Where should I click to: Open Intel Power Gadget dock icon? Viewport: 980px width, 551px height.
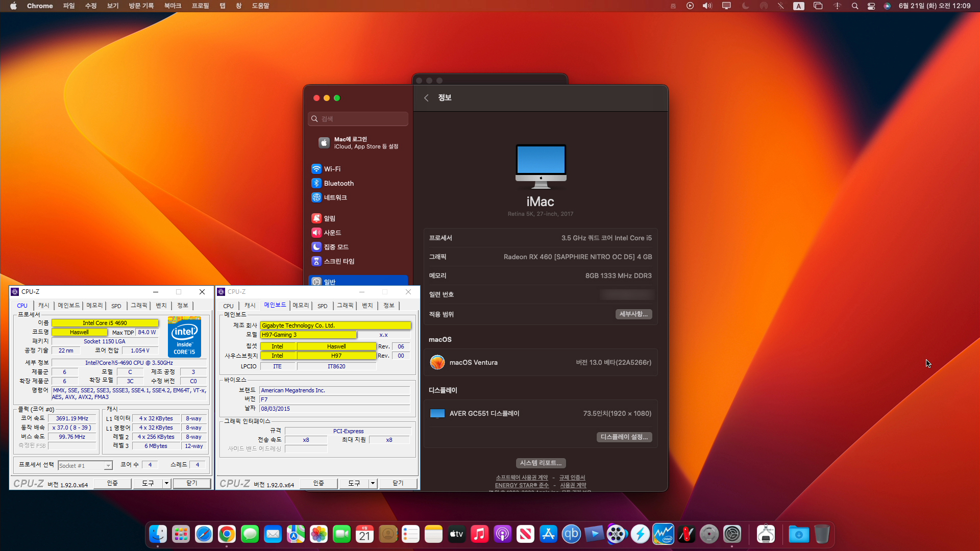point(663,534)
